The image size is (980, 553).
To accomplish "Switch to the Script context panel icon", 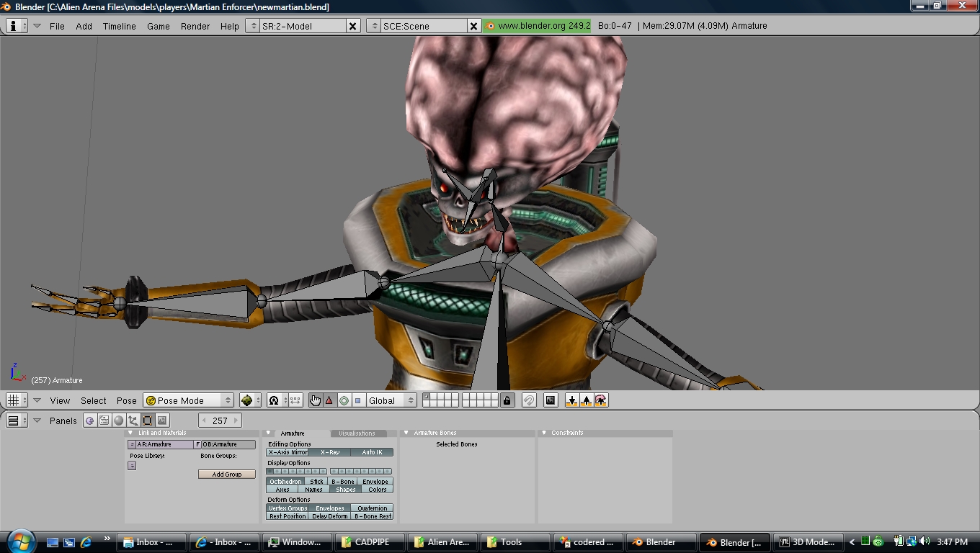I will (x=104, y=421).
